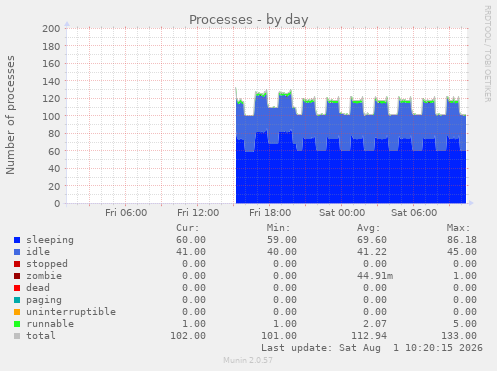Click the graph title 'Processes - by day'
Screen dimensions: 497x371
point(249,20)
